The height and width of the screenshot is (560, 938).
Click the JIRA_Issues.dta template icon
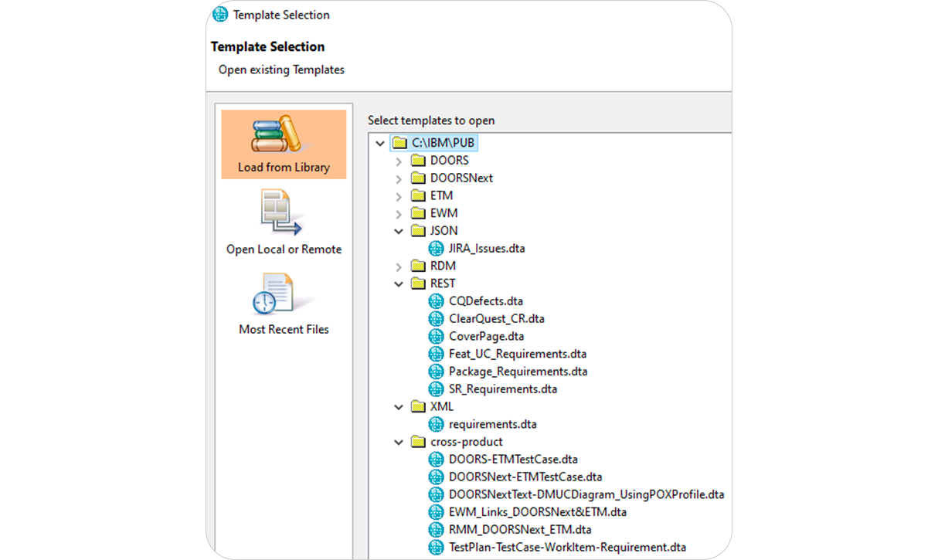pyautogui.click(x=436, y=248)
